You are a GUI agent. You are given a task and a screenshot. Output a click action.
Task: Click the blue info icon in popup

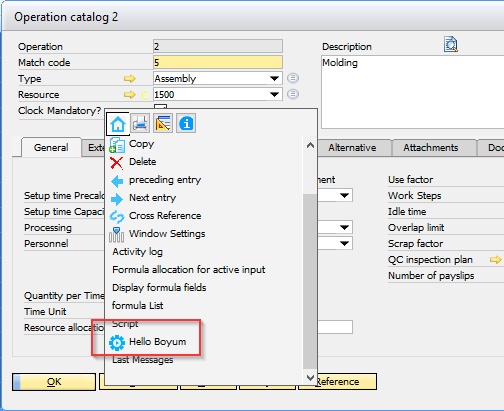[x=186, y=124]
